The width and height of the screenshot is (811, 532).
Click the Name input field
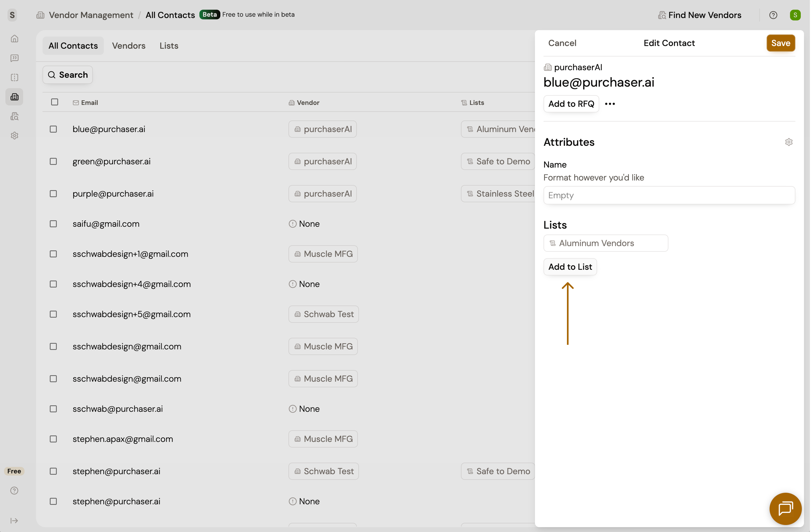pyautogui.click(x=669, y=196)
